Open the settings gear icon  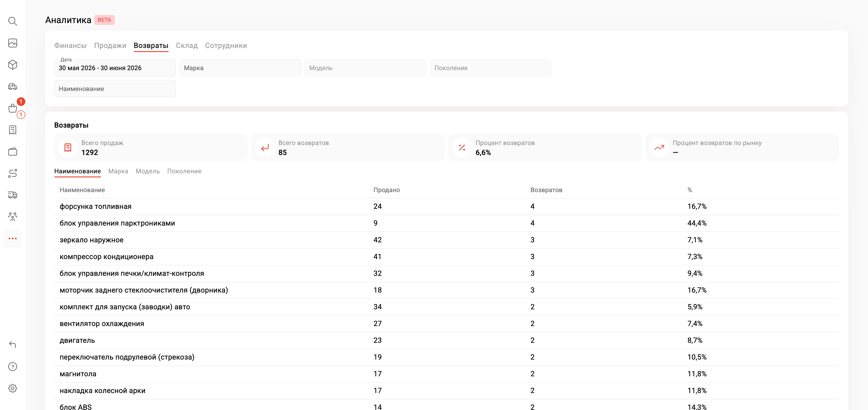[x=12, y=388]
